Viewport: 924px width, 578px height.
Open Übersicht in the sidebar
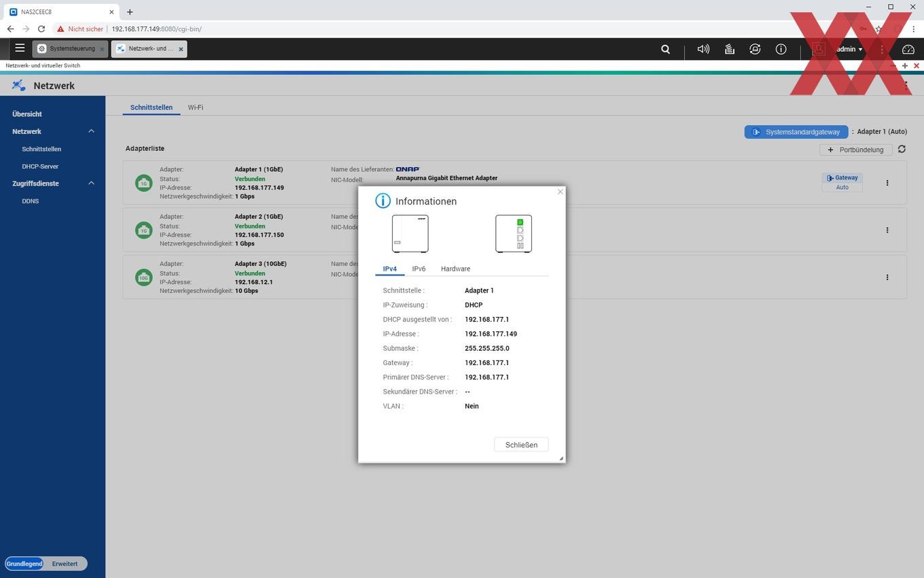tap(27, 114)
